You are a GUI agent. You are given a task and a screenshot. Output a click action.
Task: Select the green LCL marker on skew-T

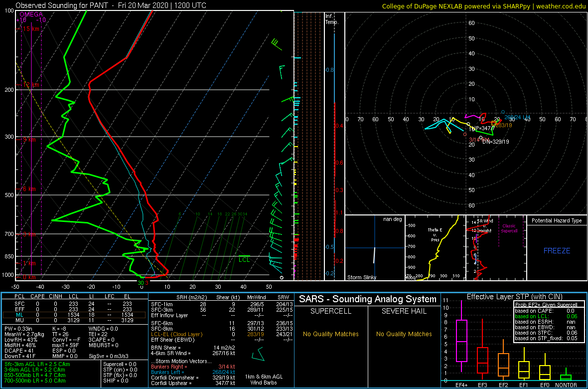pyautogui.click(x=244, y=259)
